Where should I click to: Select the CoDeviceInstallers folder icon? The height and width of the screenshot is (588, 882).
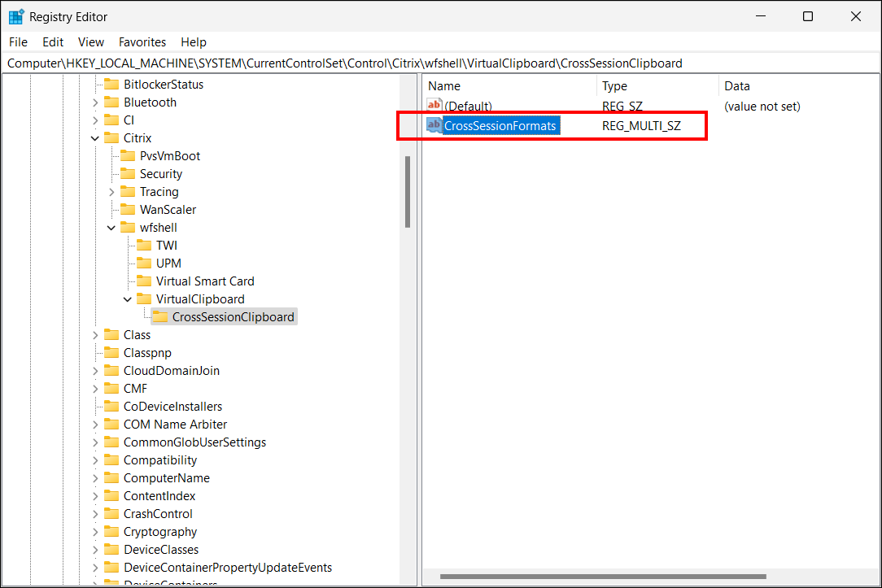[111, 407]
